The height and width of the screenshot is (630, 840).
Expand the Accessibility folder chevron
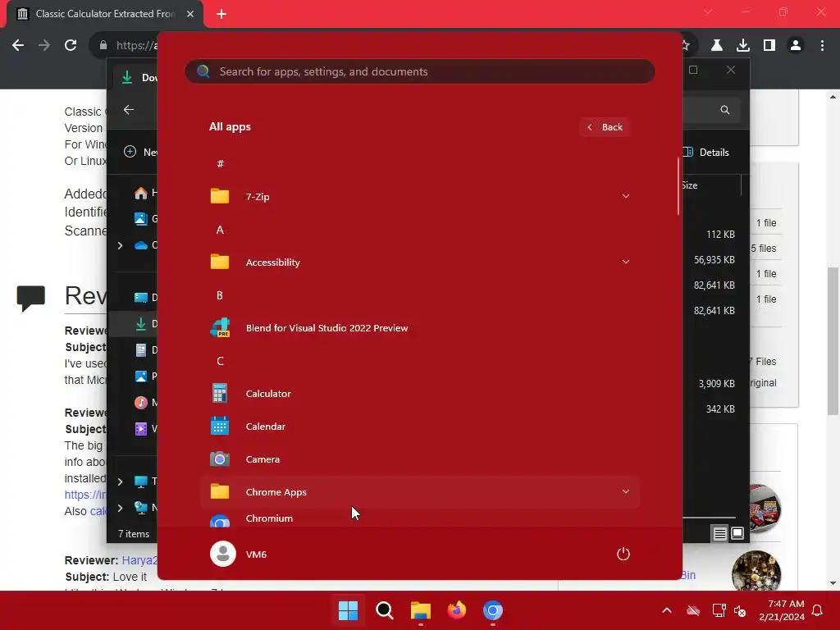[x=625, y=262]
